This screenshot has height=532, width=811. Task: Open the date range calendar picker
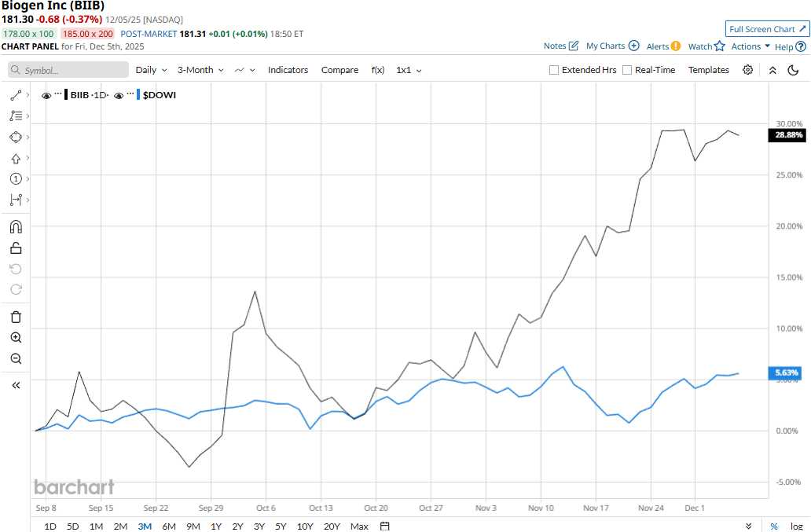coord(385,526)
